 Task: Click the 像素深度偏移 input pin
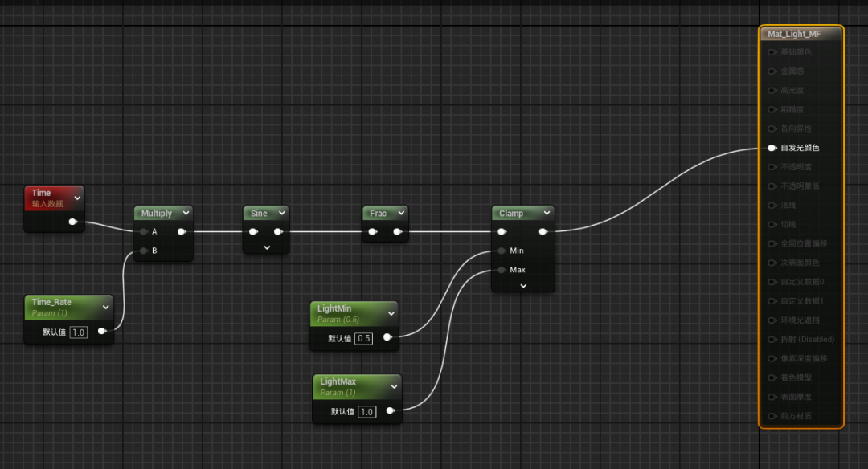772,359
